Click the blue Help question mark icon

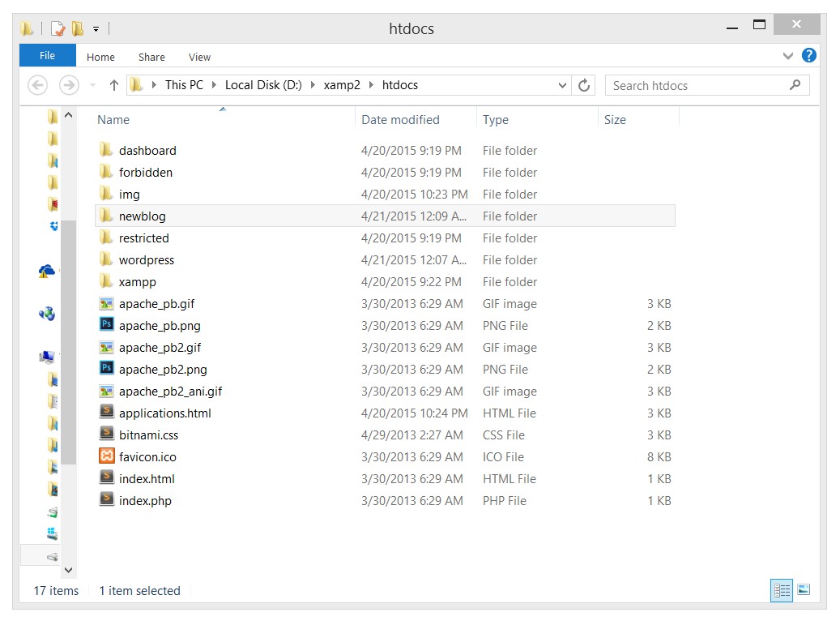pos(808,56)
